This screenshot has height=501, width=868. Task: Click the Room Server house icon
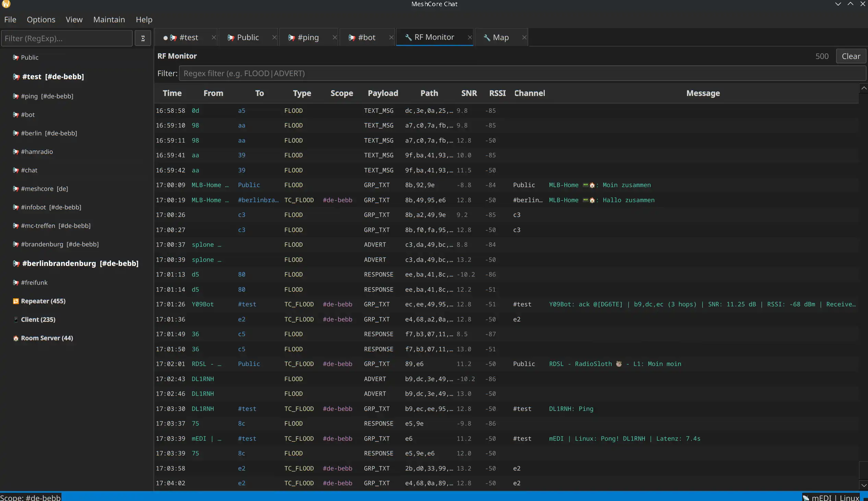pos(15,338)
